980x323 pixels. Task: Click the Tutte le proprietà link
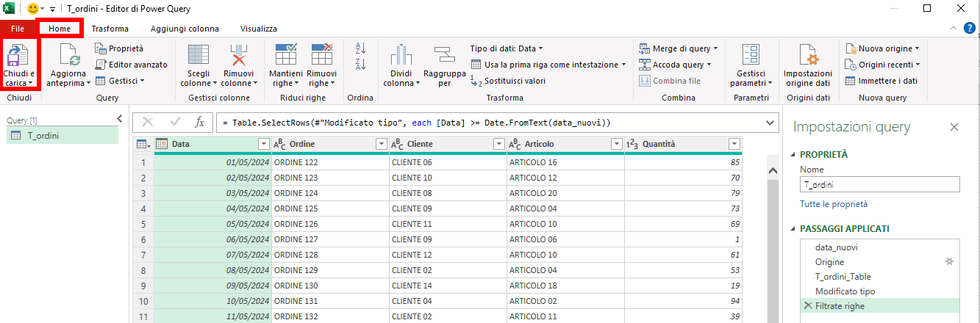pyautogui.click(x=834, y=204)
